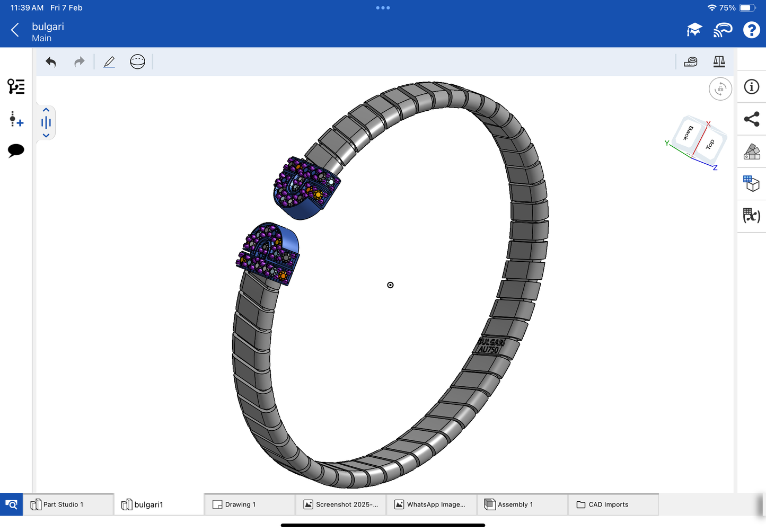Open the insert feature tools icon
766x532 pixels.
[16, 119]
